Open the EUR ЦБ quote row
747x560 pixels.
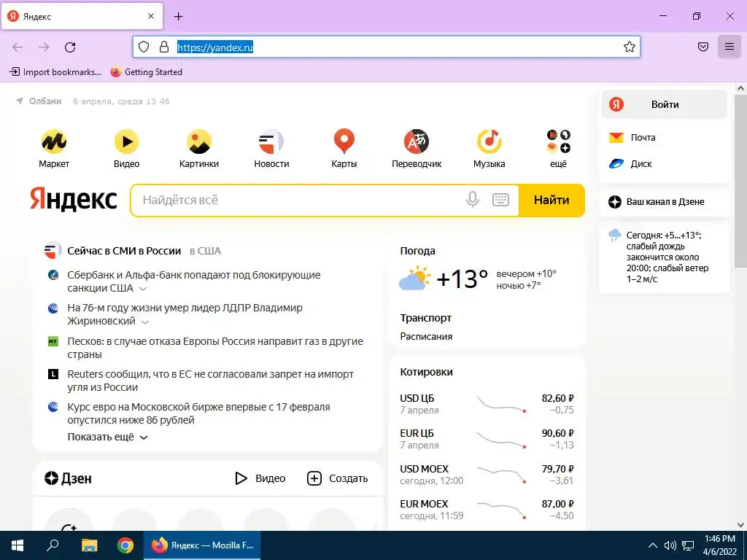tap(487, 439)
